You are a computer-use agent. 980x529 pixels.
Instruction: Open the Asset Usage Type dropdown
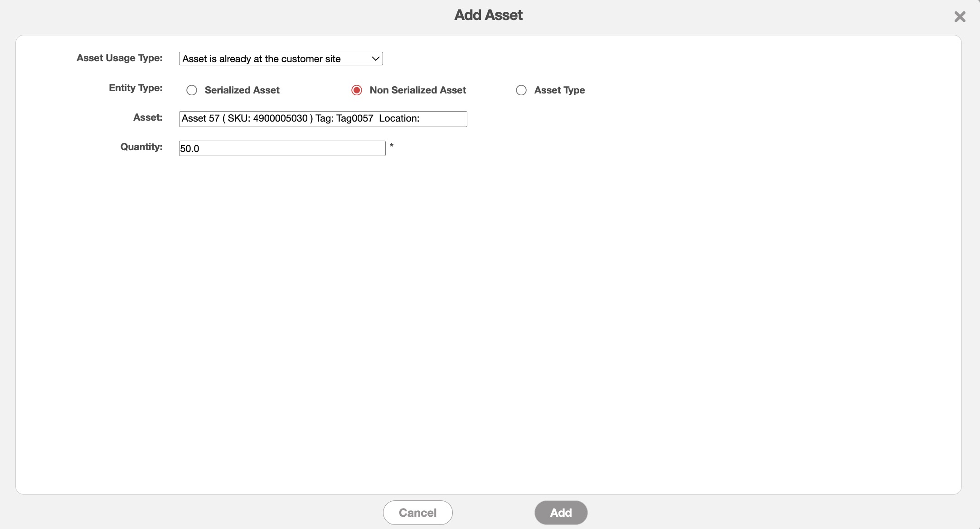(x=281, y=59)
